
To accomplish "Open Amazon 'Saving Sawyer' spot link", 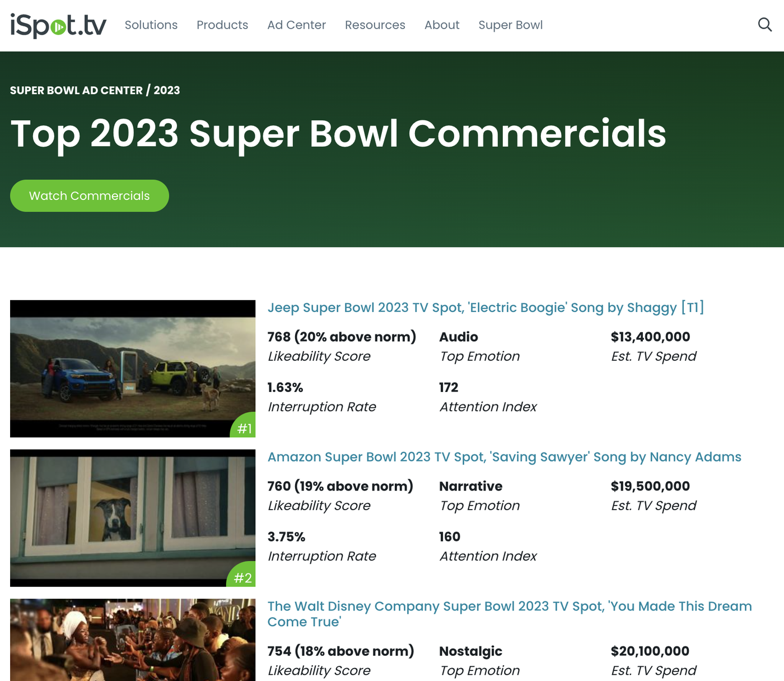I will [x=504, y=457].
